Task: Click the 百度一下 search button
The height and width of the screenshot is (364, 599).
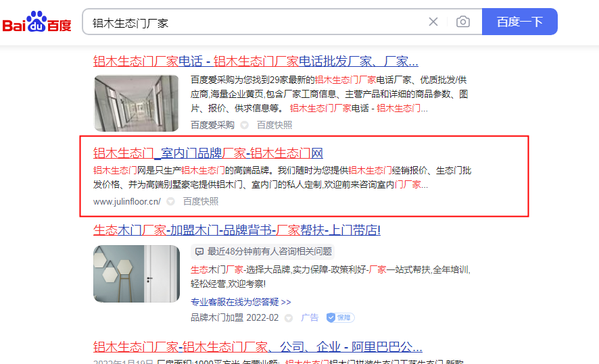Action: pos(519,22)
